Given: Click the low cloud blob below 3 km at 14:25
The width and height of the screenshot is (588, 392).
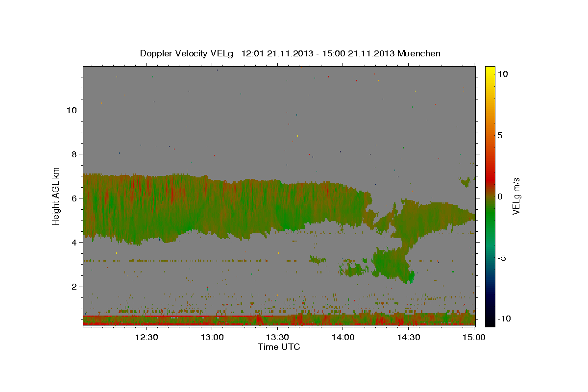Looking at the screenshot, I should pos(393,265).
